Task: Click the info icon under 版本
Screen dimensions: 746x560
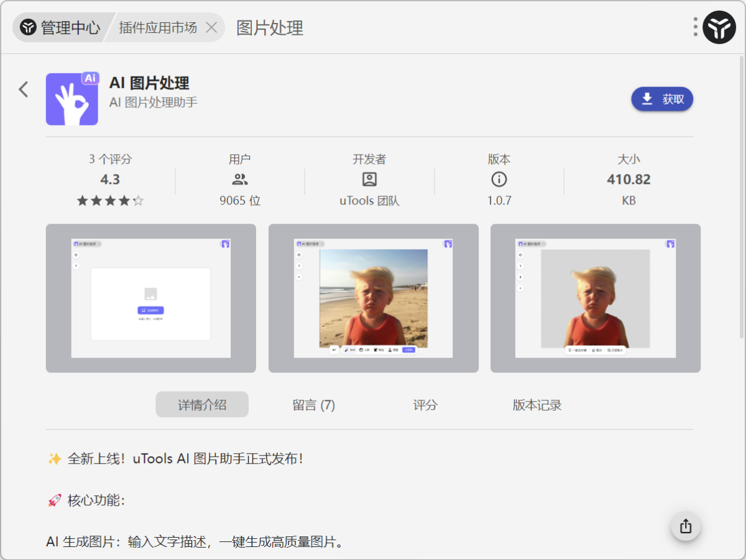Action: coord(500,180)
